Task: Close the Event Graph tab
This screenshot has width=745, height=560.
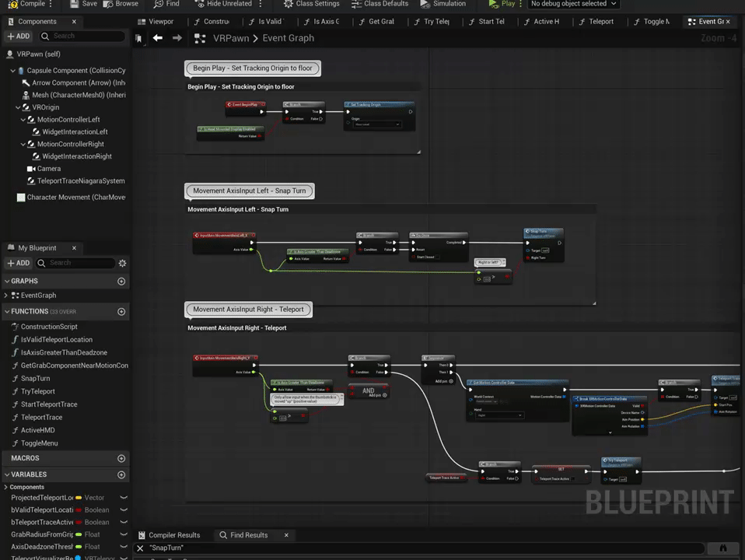Action: point(728,22)
